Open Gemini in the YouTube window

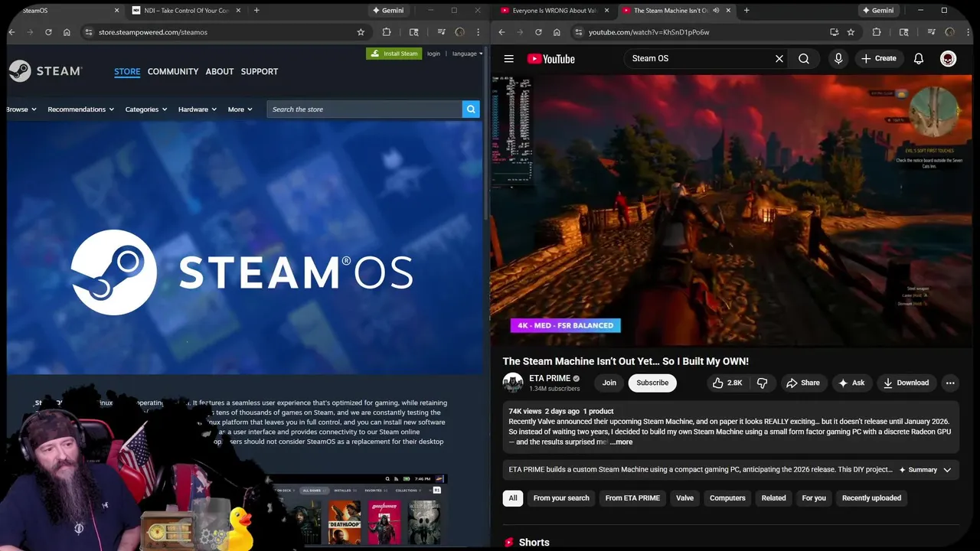[877, 11]
